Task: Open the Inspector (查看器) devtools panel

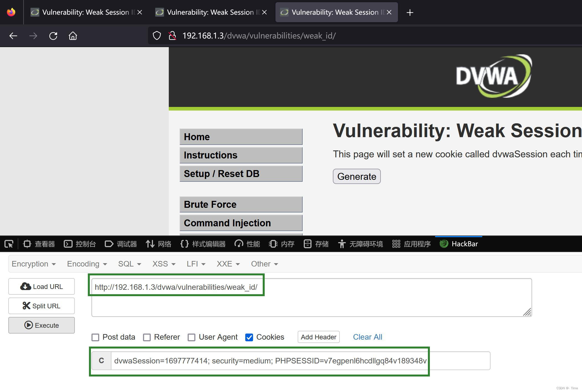Action: pos(39,244)
